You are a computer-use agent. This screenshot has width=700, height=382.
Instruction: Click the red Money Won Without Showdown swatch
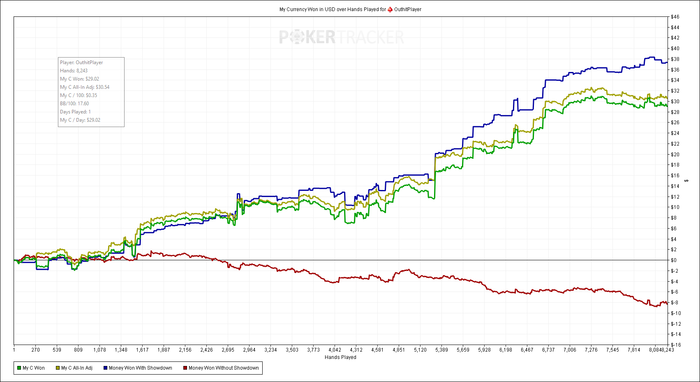pos(185,368)
